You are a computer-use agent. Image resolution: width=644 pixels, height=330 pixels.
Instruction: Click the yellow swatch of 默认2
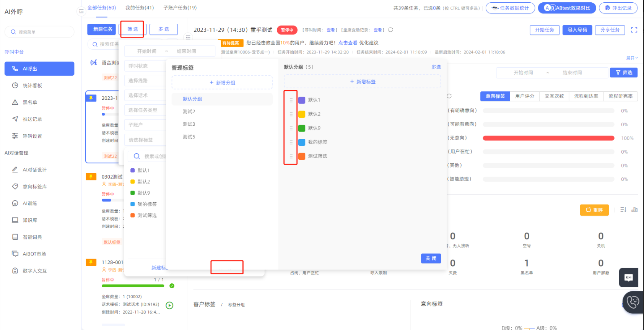pos(302,114)
